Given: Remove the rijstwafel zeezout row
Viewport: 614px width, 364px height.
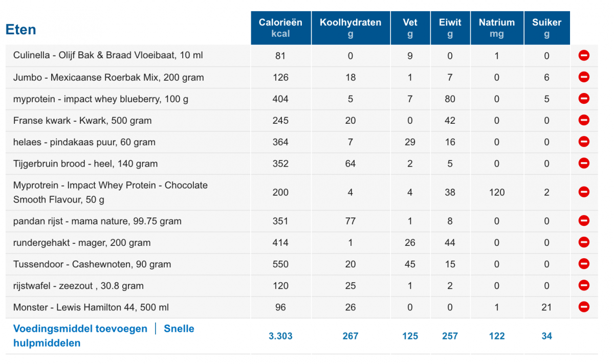Looking at the screenshot, I should [x=584, y=285].
